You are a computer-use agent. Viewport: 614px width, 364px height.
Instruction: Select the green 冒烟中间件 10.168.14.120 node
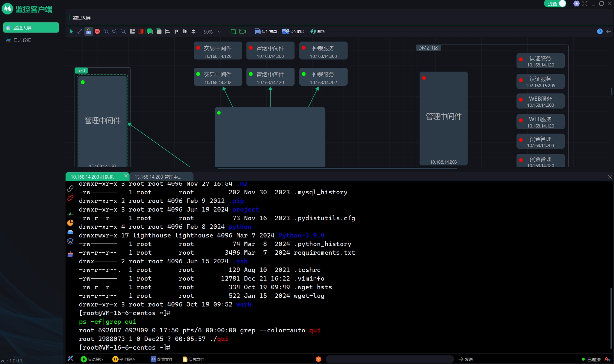tap(270, 77)
